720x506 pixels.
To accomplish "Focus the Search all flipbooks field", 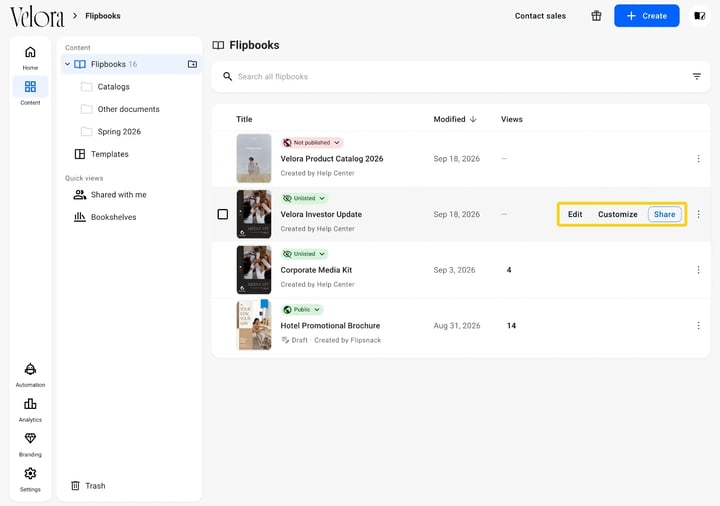I will (x=461, y=76).
